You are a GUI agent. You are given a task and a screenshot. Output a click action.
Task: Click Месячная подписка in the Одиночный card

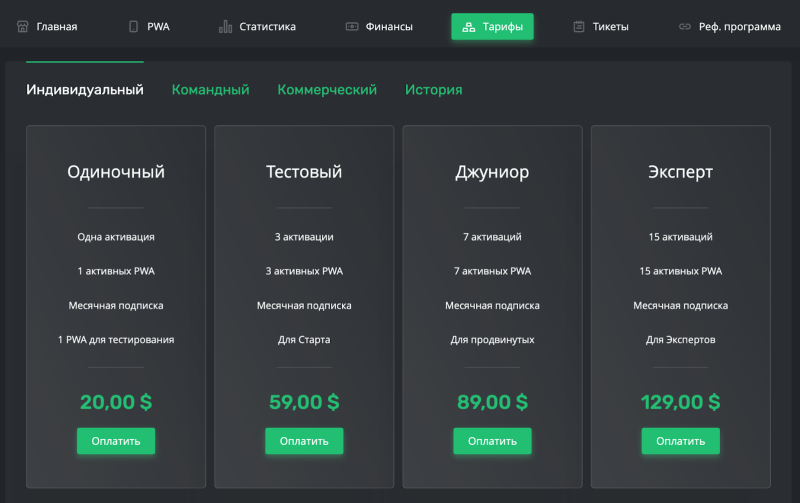point(116,306)
